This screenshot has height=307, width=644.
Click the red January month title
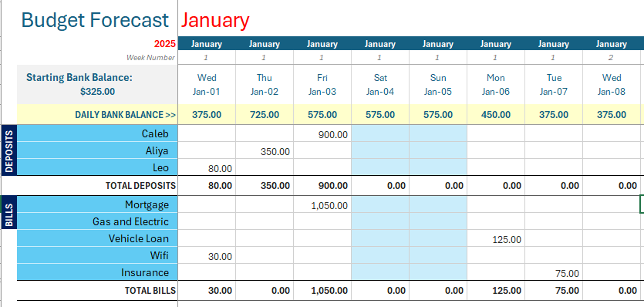click(215, 20)
